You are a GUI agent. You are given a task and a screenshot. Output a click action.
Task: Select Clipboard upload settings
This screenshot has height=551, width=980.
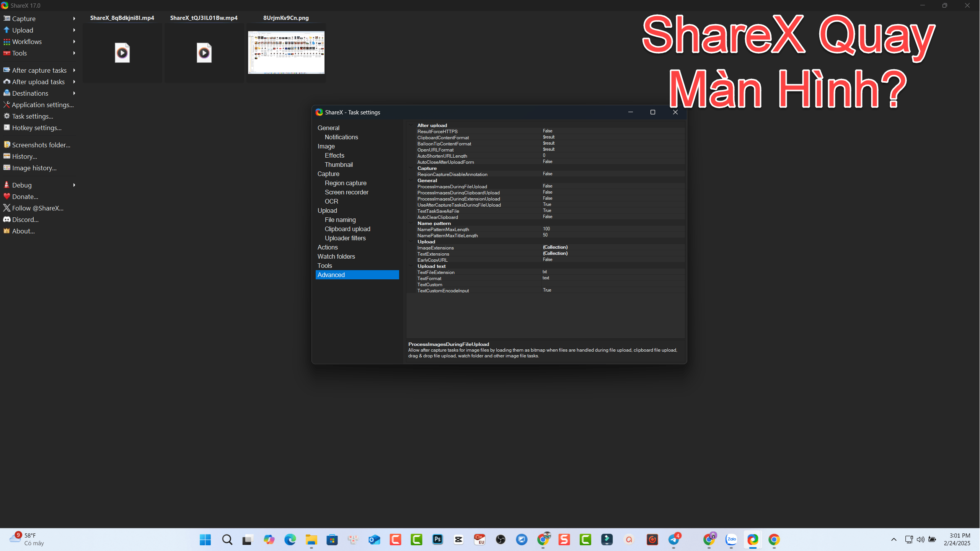(x=347, y=229)
